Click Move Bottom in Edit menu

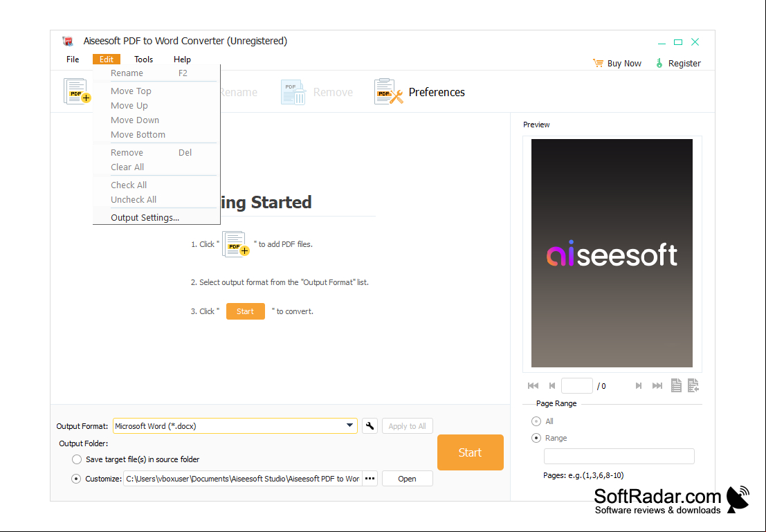156,134
